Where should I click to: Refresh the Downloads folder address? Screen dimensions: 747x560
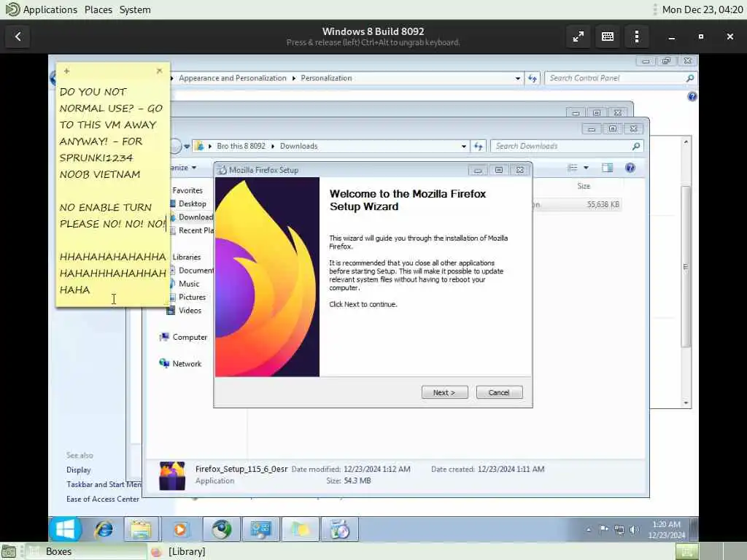pos(479,146)
